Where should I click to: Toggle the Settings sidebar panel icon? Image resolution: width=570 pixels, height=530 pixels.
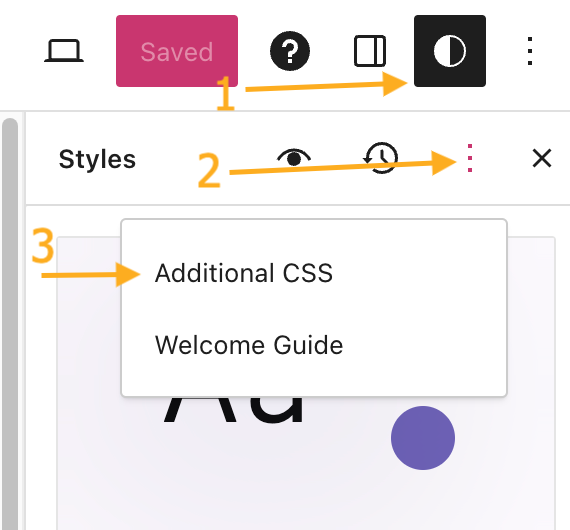tap(370, 51)
